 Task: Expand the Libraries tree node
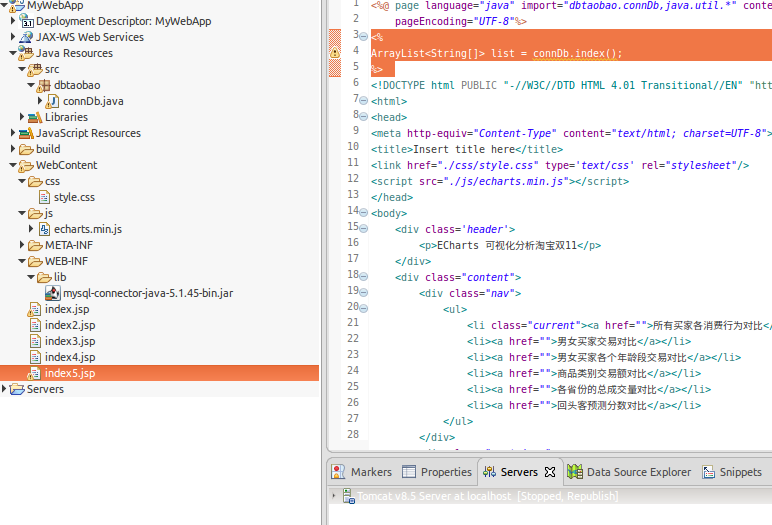(x=23, y=117)
